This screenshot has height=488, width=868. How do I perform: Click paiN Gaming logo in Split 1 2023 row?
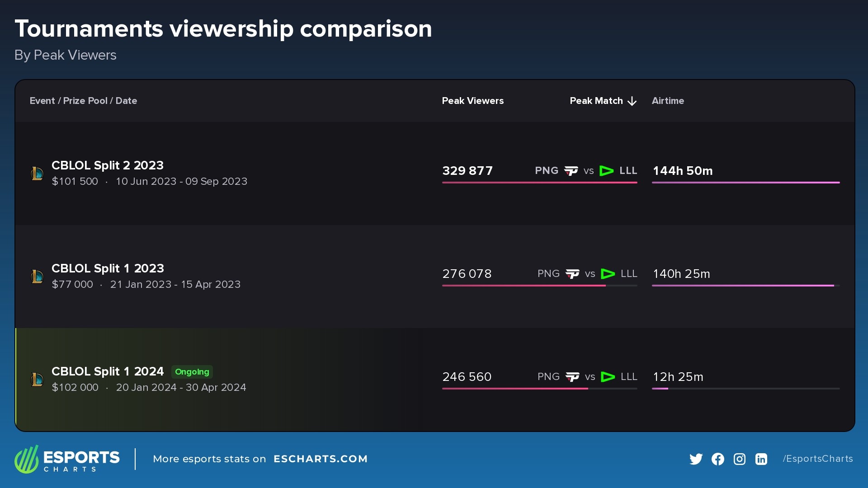(572, 274)
